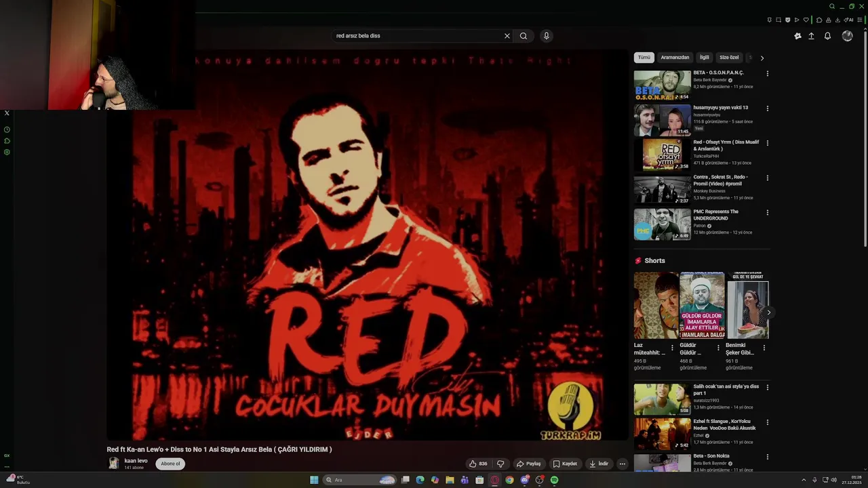868x488 pixels.
Task: Subscribe with the Abone ol button
Action: [170, 464]
